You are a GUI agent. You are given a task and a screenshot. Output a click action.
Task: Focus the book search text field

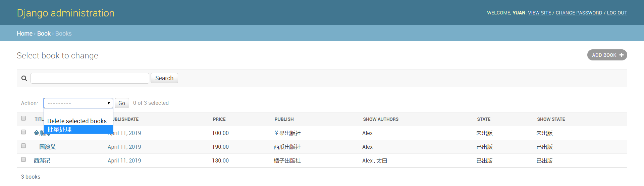(x=90, y=78)
